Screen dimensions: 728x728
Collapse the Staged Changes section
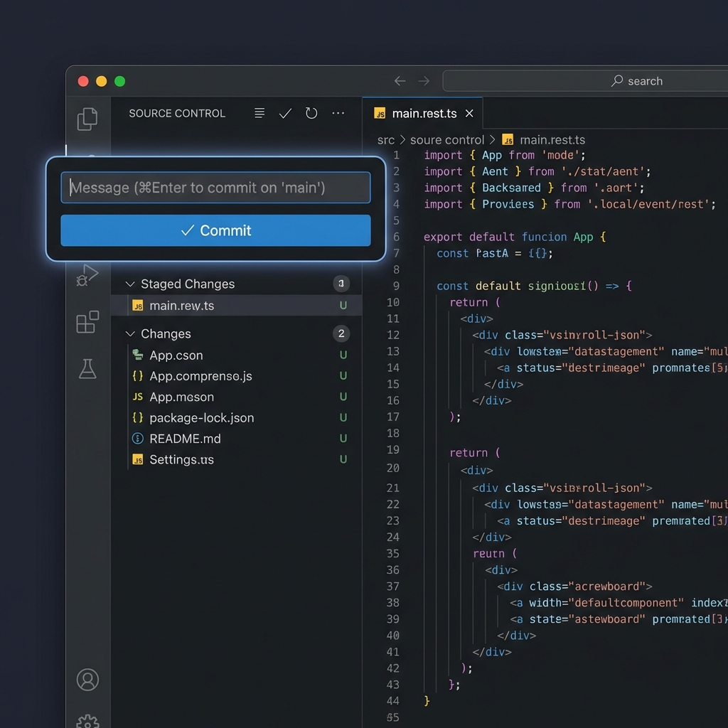coord(130,284)
